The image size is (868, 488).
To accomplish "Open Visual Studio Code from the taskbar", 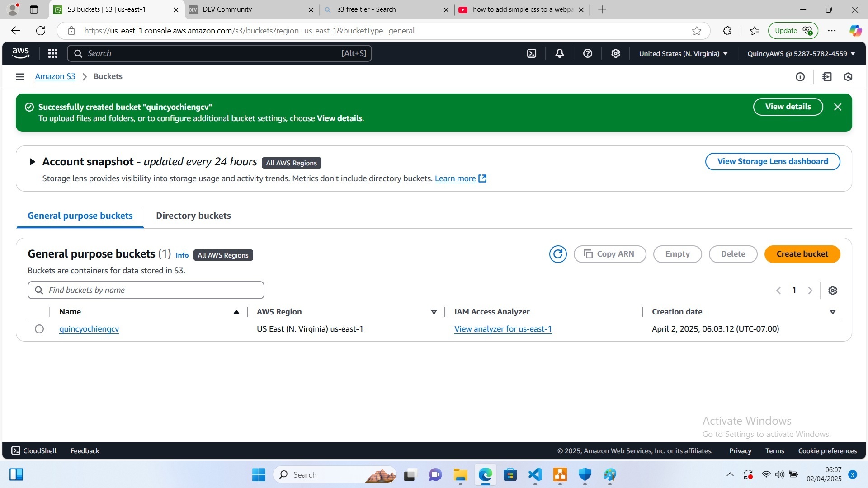I will [x=535, y=475].
